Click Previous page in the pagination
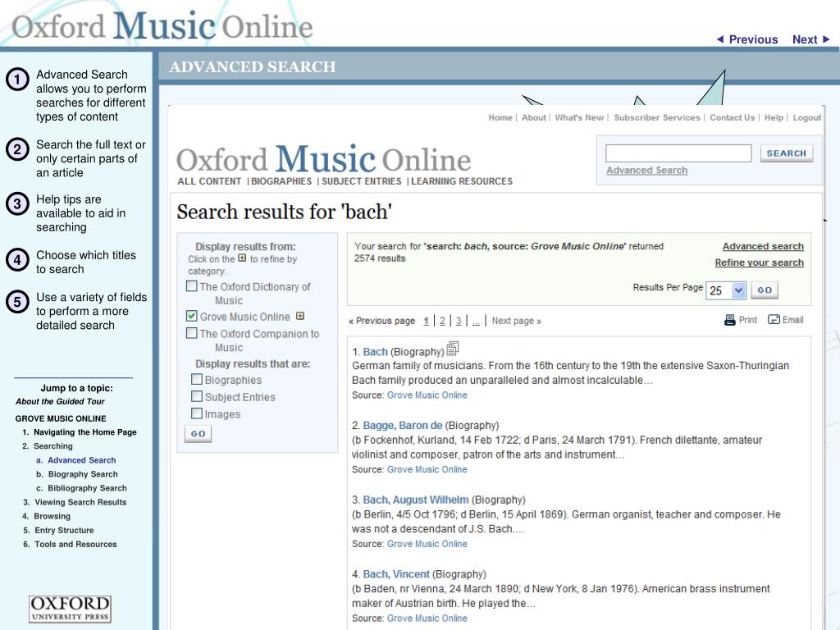Screen dimensions: 840x630 tap(382, 321)
